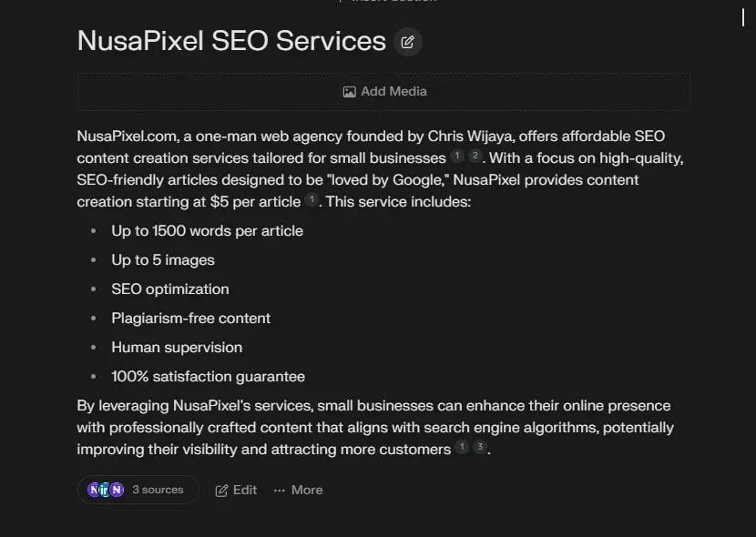The image size is (756, 537).
Task: Open the citation after "$5 per article"
Action: (x=312, y=200)
